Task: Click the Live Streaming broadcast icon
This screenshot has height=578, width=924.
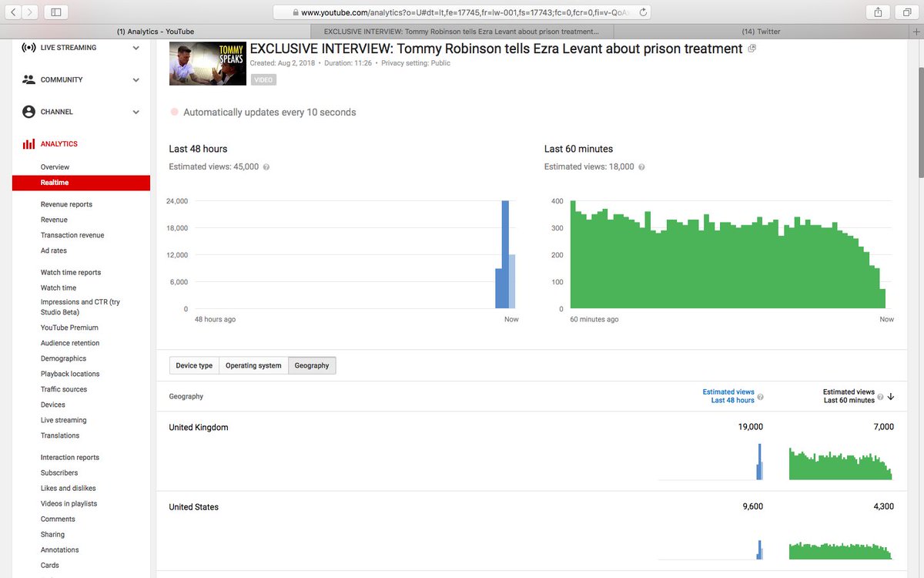Action: click(28, 48)
